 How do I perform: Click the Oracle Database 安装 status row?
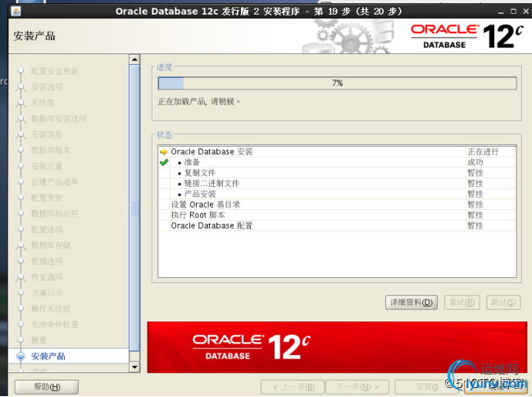337,152
